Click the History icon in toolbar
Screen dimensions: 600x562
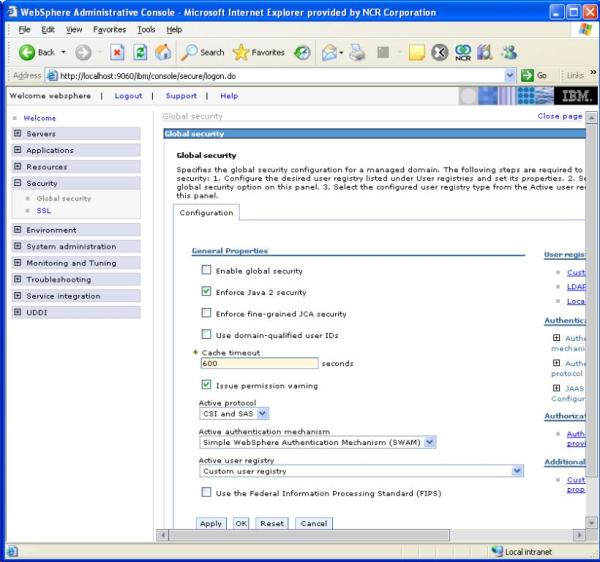[x=302, y=52]
